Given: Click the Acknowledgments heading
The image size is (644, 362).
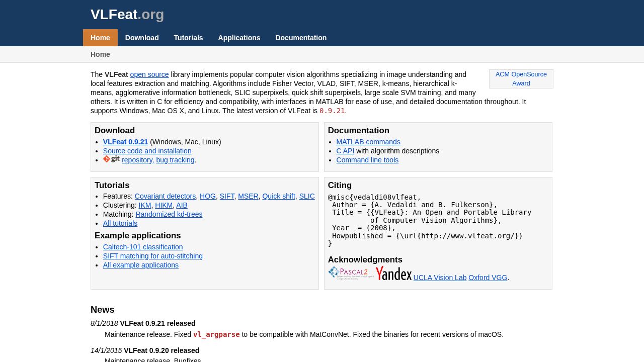Looking at the screenshot, I should pos(365,260).
